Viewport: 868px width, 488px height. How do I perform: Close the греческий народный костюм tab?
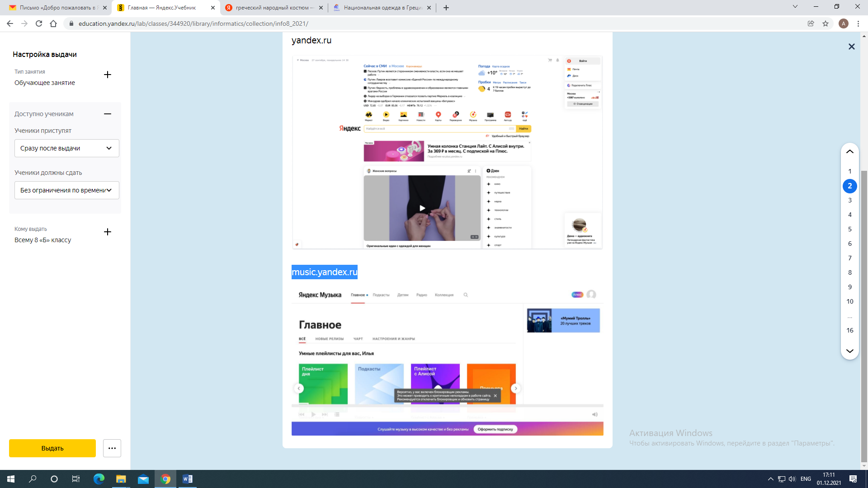(321, 8)
